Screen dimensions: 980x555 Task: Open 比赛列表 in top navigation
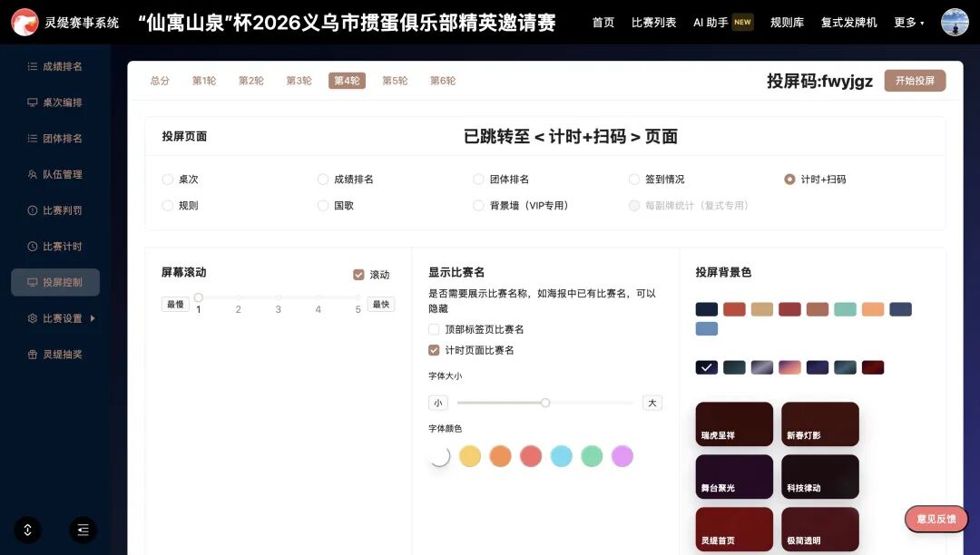[653, 23]
